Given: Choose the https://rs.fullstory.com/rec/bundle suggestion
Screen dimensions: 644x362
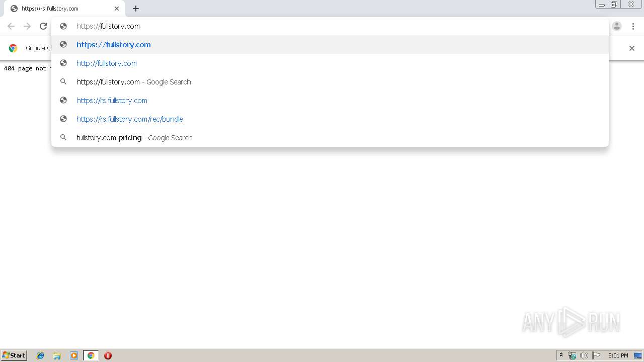Looking at the screenshot, I should [330, 119].
